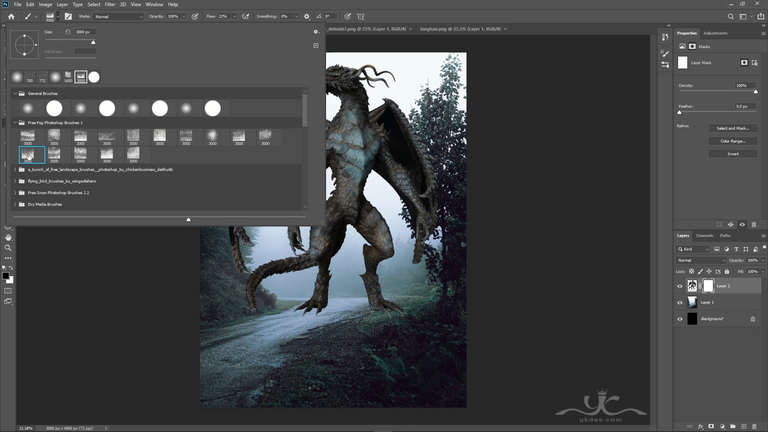Toggle lock image pixels brush icon

tap(700, 271)
